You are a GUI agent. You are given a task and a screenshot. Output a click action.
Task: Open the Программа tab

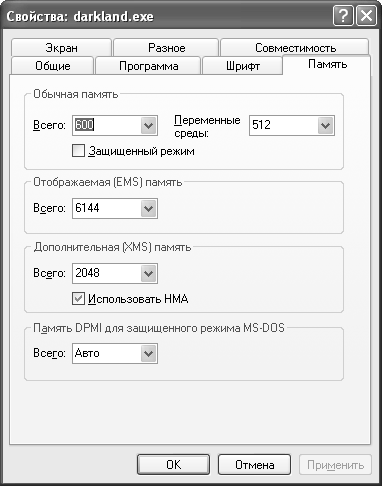(148, 66)
